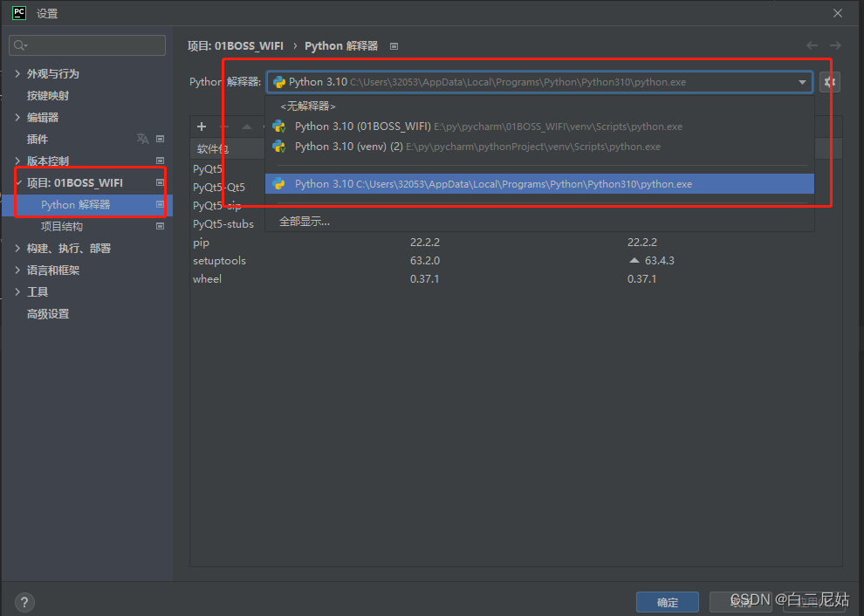Select the PyQt5-Qt5 package row

219,188
